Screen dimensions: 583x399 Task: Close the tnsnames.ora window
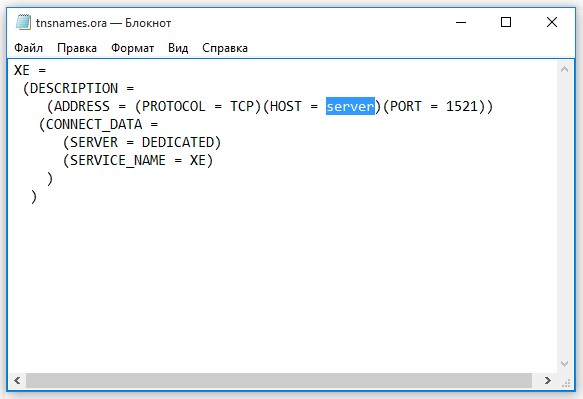(x=552, y=22)
